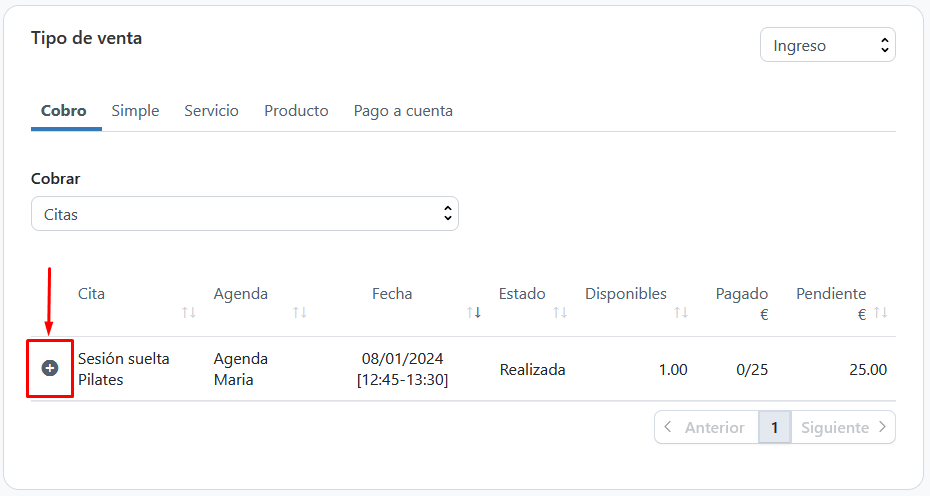Click the 08/01/2024 date cell
930x496 pixels.
[x=402, y=358]
